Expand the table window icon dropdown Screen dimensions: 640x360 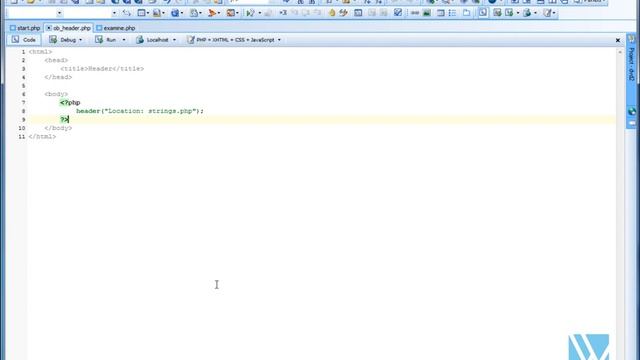pos(147,13)
